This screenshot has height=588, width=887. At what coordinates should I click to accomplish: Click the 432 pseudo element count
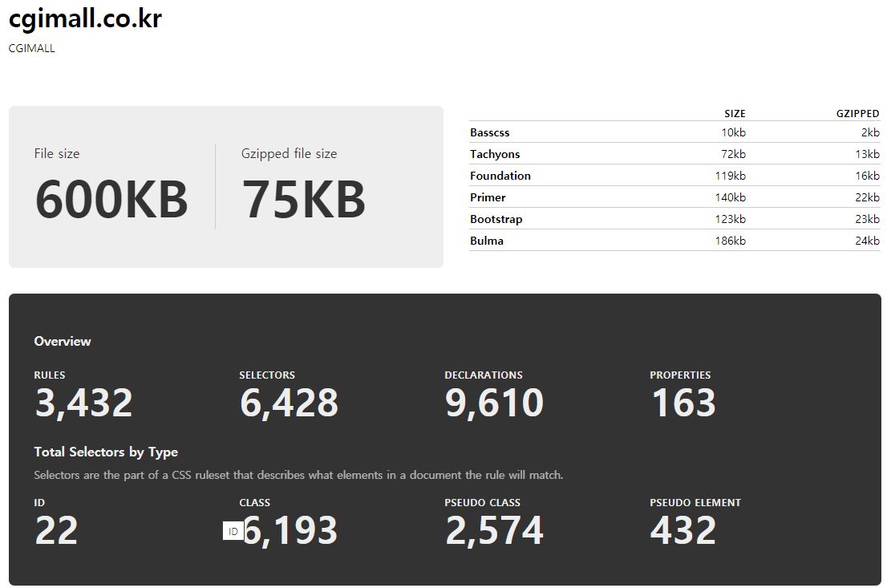click(683, 530)
